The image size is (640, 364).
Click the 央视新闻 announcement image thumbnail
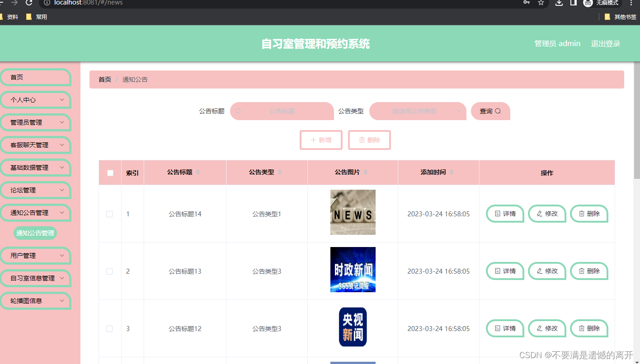[353, 327]
